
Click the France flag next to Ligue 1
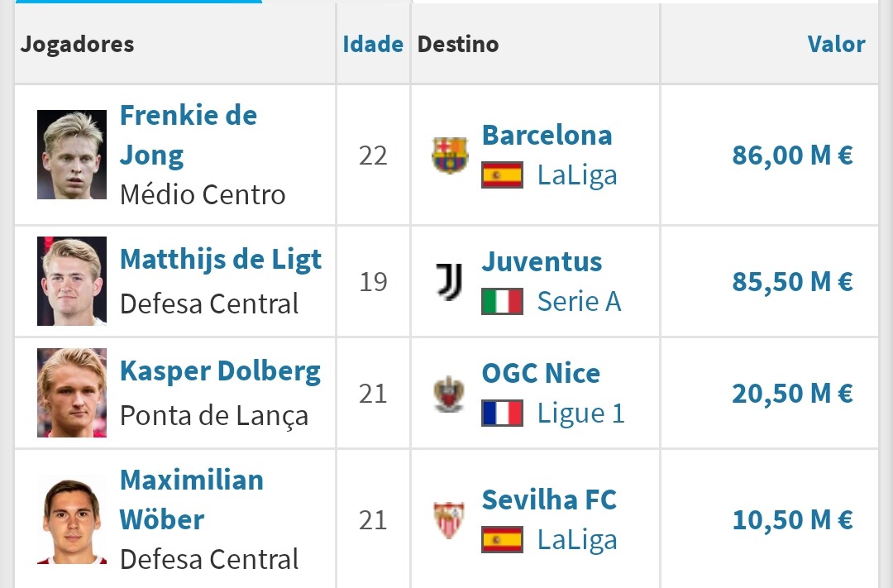tap(503, 413)
